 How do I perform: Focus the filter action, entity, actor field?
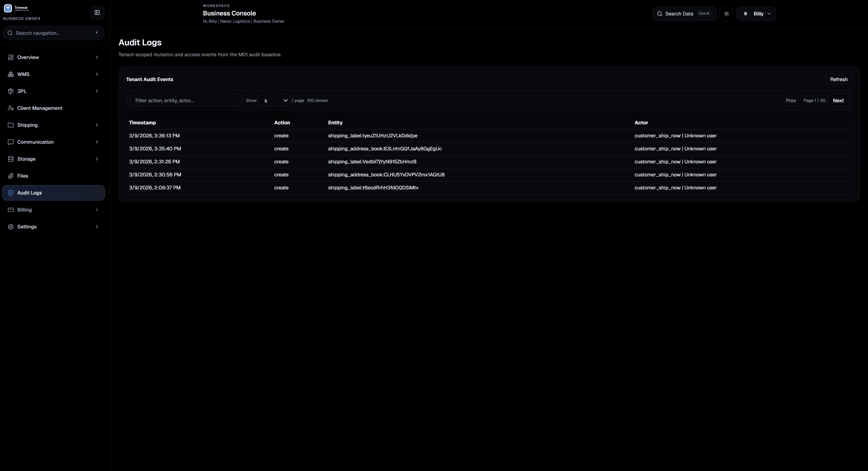[186, 101]
